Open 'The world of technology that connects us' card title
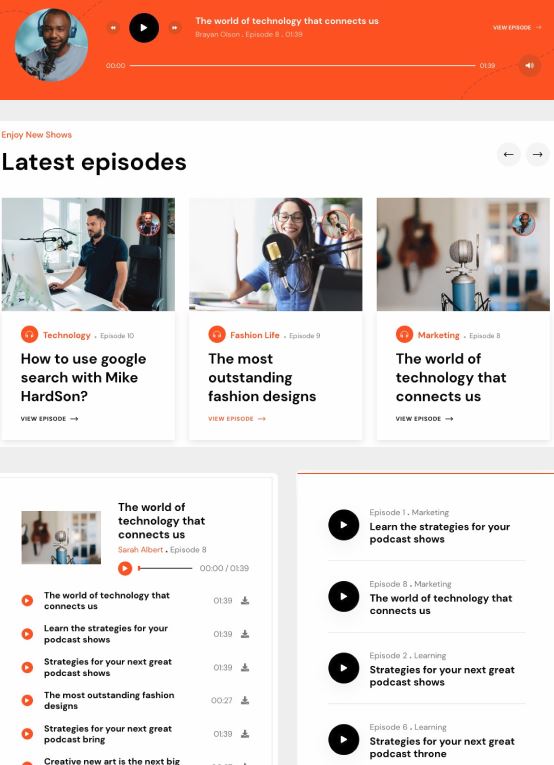This screenshot has width=554, height=765. click(451, 378)
